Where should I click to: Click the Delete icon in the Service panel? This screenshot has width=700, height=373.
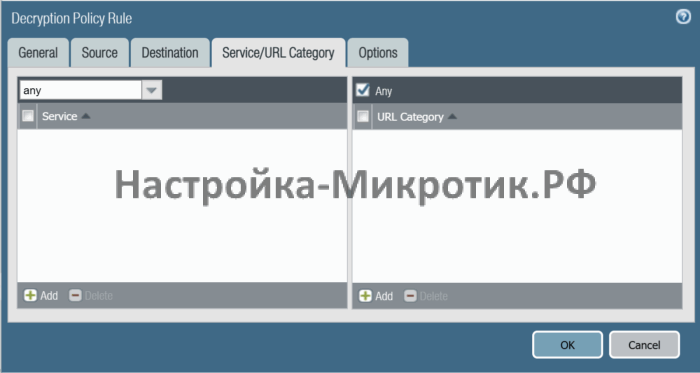pos(75,295)
